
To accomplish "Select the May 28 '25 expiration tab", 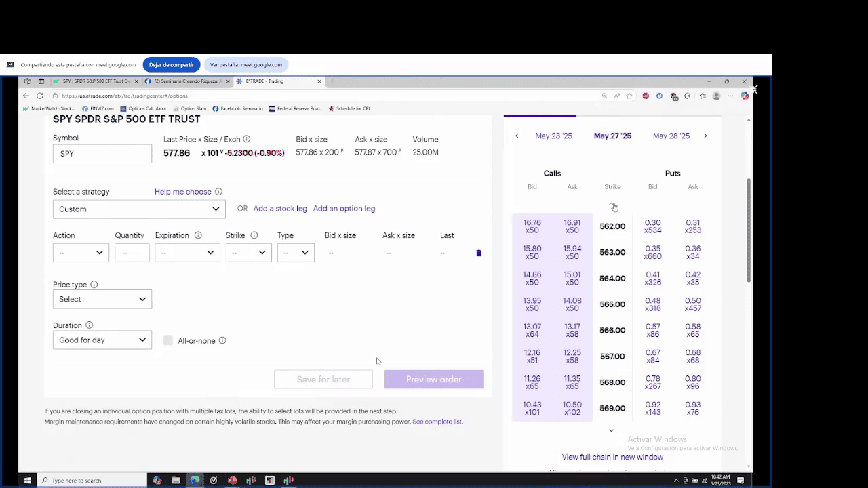I will click(671, 136).
